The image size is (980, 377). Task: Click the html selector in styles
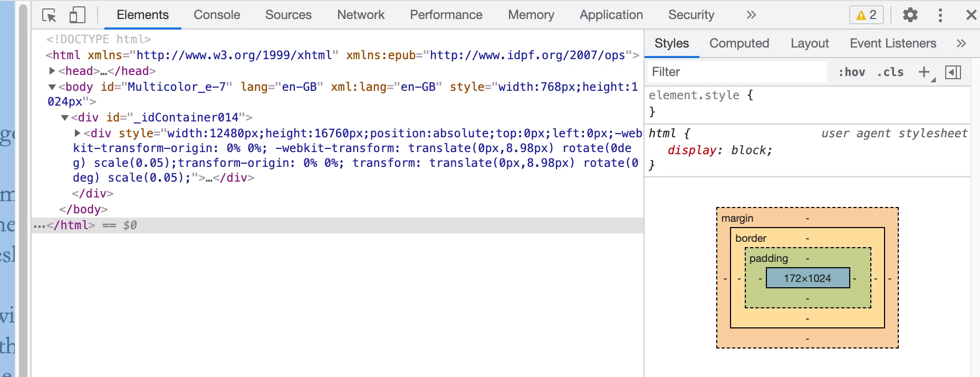(662, 133)
